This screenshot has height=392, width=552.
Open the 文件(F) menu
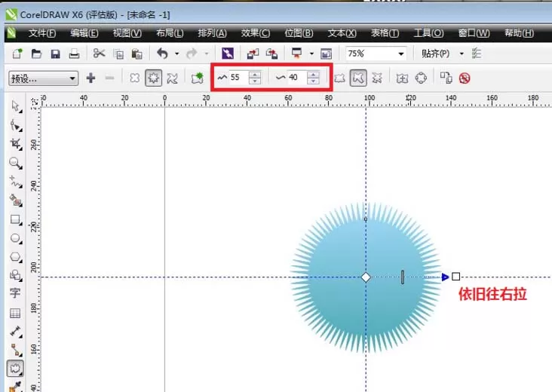(42, 33)
